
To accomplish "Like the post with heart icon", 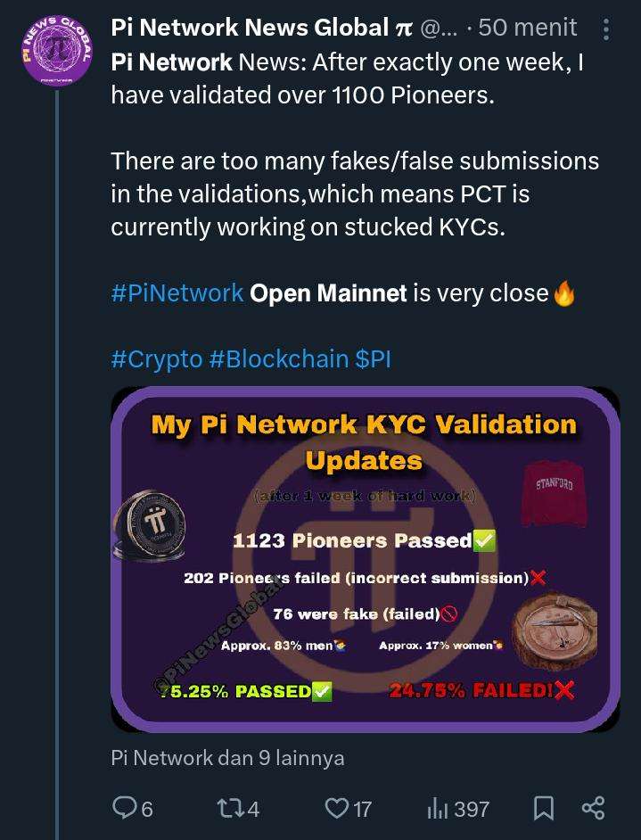I will pos(336,808).
